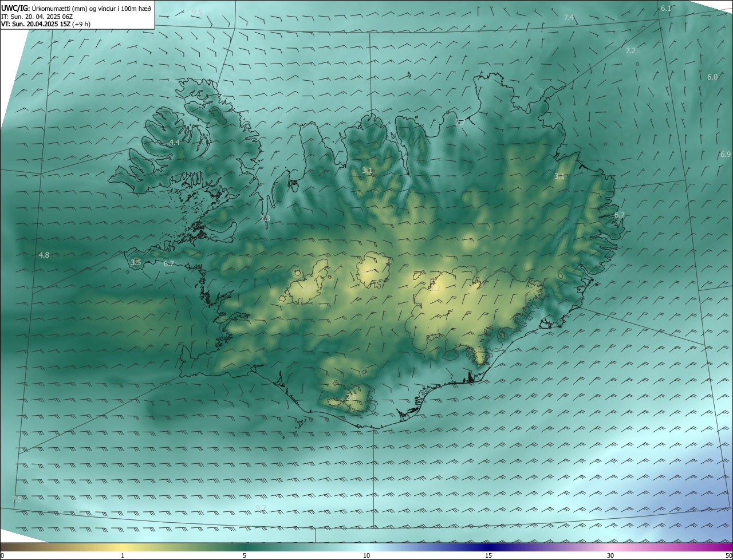The height and width of the screenshot is (560, 733).
Task: Click the 7.2 value label
Action: 630,51
